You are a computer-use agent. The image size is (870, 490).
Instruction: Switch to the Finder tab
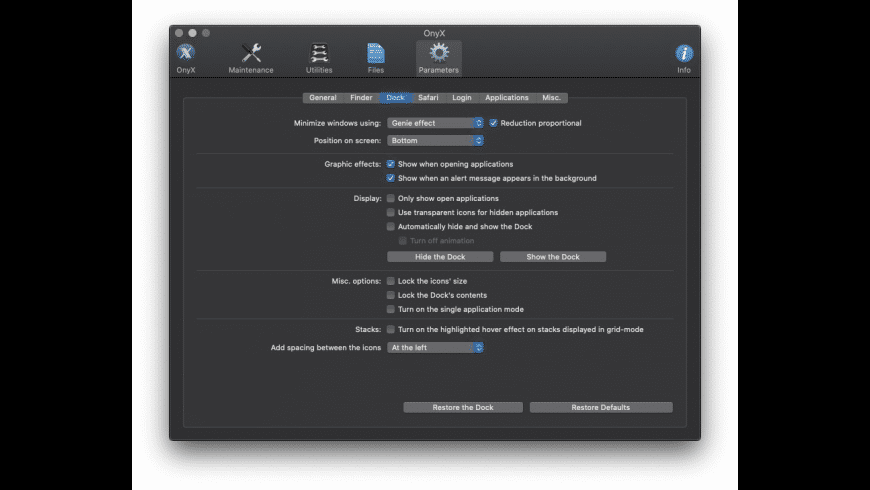(361, 98)
